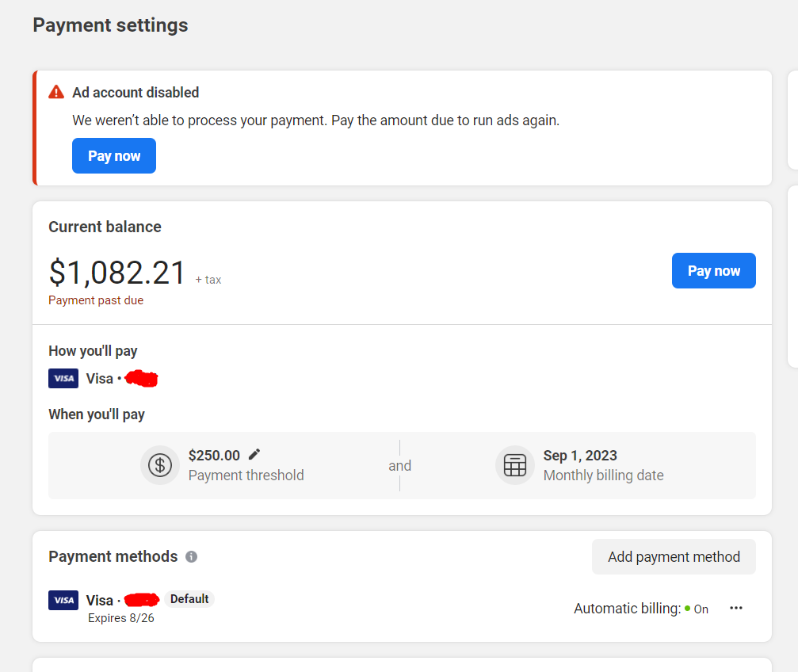Click the Default badge on the Visa card
This screenshot has width=798, height=672.
(189, 599)
